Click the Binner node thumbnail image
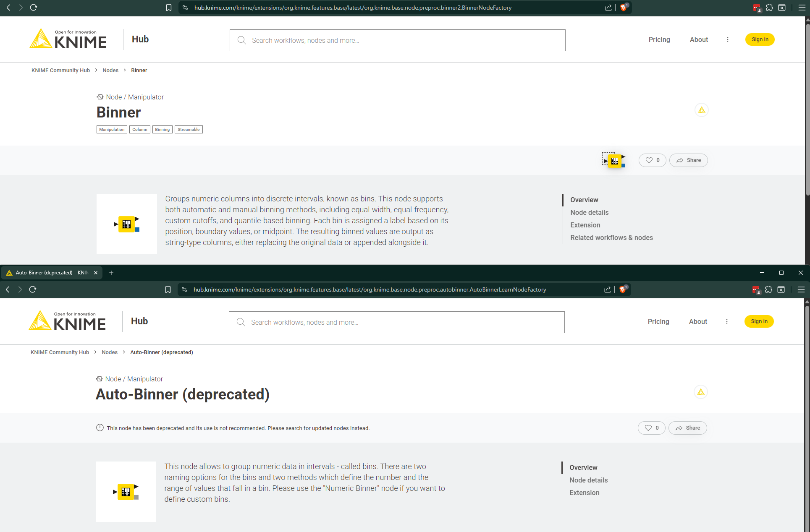 click(126, 224)
